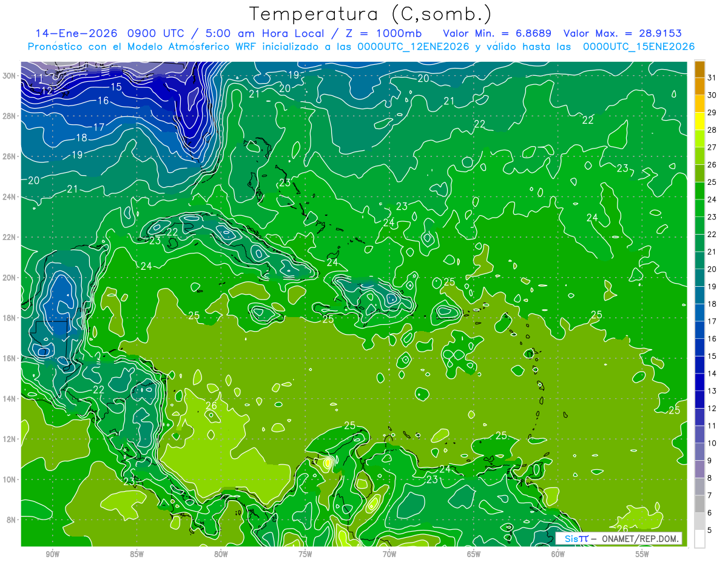Click the orange swatch between legend 30 and 31

tap(699, 86)
